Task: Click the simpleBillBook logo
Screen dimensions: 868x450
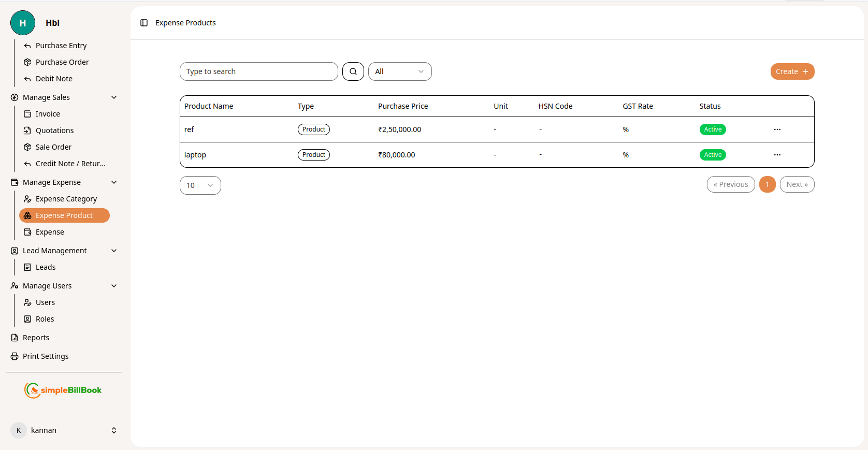Action: [63, 390]
